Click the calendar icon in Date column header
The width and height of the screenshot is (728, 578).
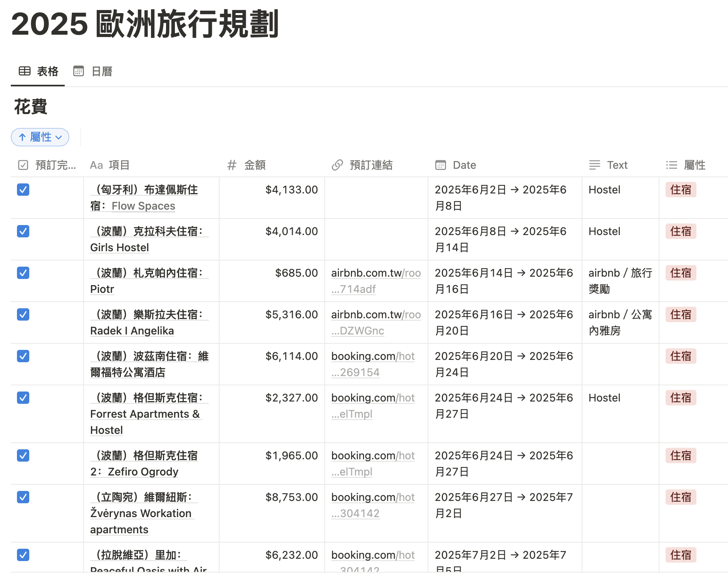tap(440, 165)
